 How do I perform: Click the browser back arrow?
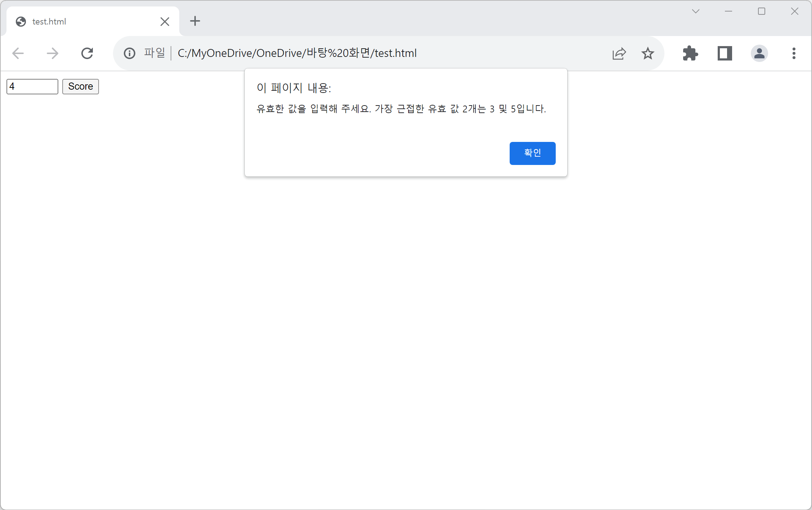pos(18,53)
